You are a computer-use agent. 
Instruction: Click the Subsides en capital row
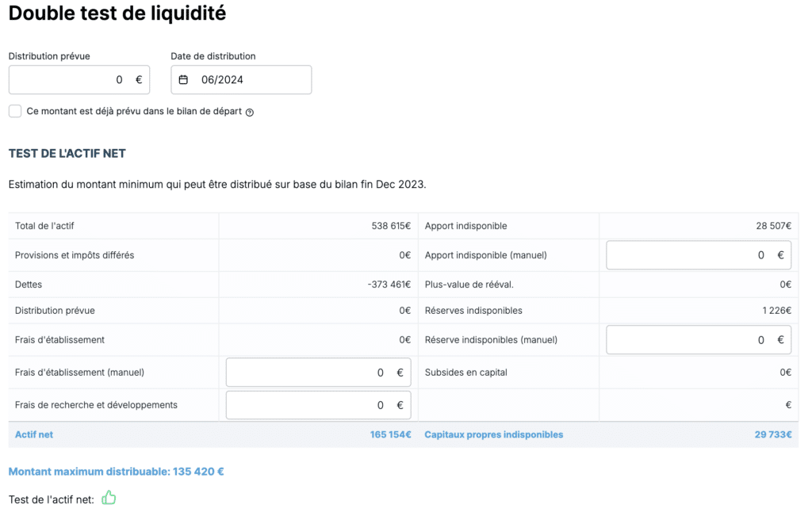[x=608, y=373]
